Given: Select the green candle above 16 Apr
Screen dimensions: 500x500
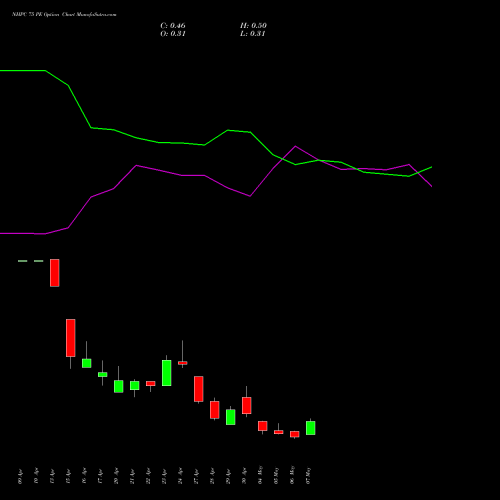Looking at the screenshot, I should click(x=87, y=363).
